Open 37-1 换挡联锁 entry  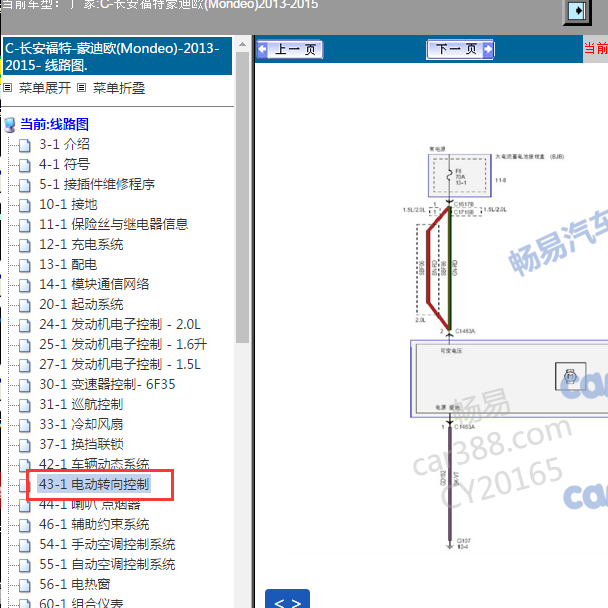[81, 444]
